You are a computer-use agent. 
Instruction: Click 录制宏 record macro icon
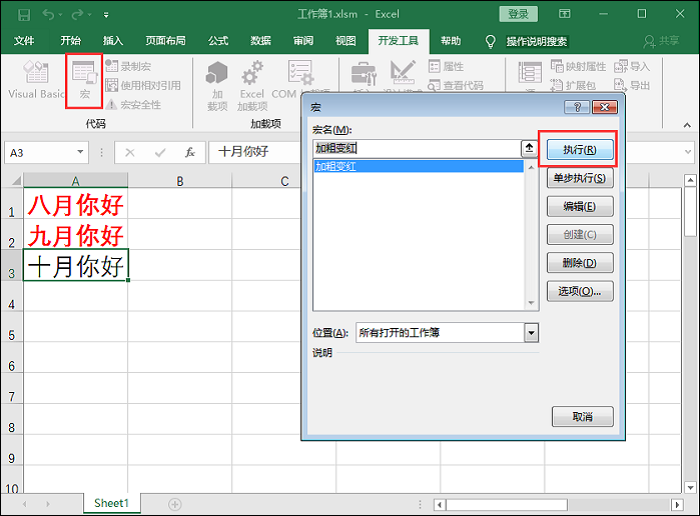(129, 66)
